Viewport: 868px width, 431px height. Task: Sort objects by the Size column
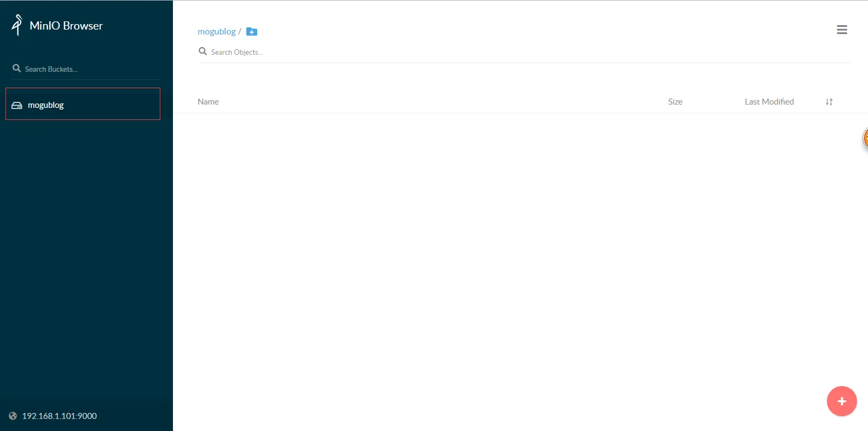[675, 102]
